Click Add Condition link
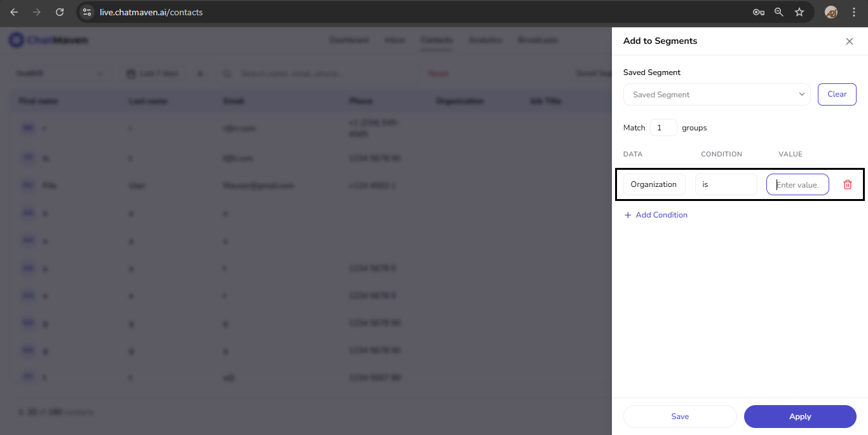Screen dimensions: 868x435 (656, 215)
